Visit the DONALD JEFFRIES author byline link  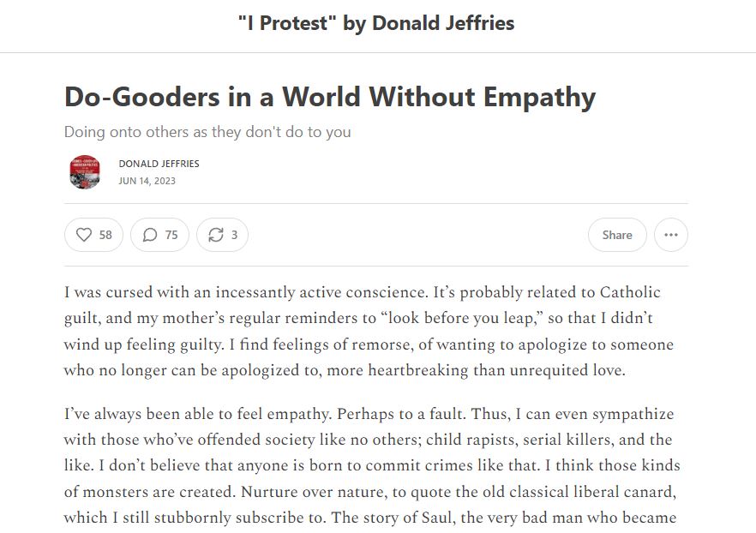pyautogui.click(x=159, y=164)
